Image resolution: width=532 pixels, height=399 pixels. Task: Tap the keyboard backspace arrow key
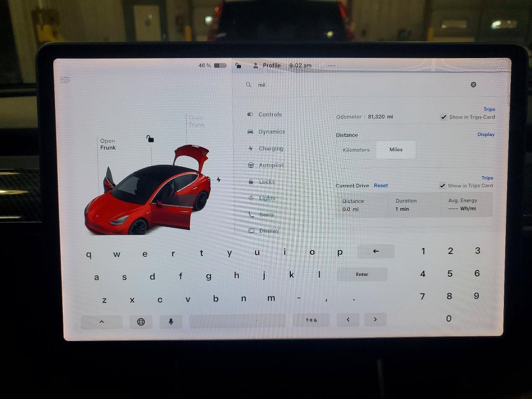pos(376,251)
